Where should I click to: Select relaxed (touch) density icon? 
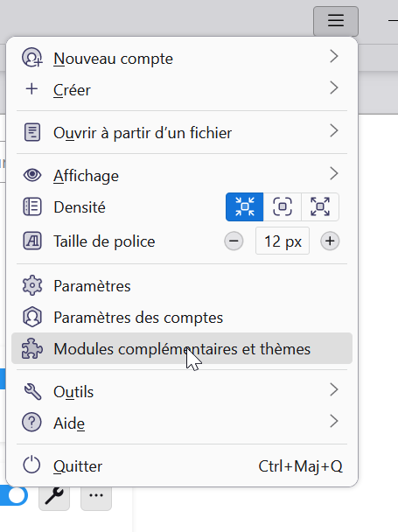coord(320,207)
